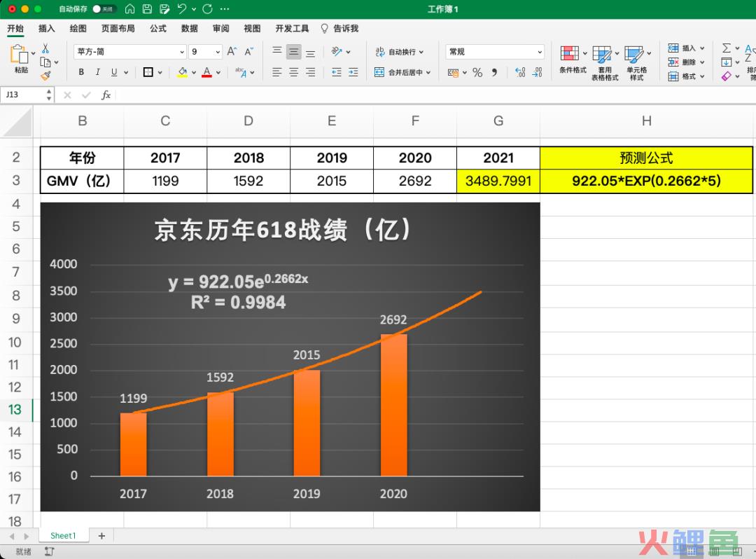Viewport: 756px width, 559px height.
Task: Click the Increase Decimal icon
Action: 520,72
